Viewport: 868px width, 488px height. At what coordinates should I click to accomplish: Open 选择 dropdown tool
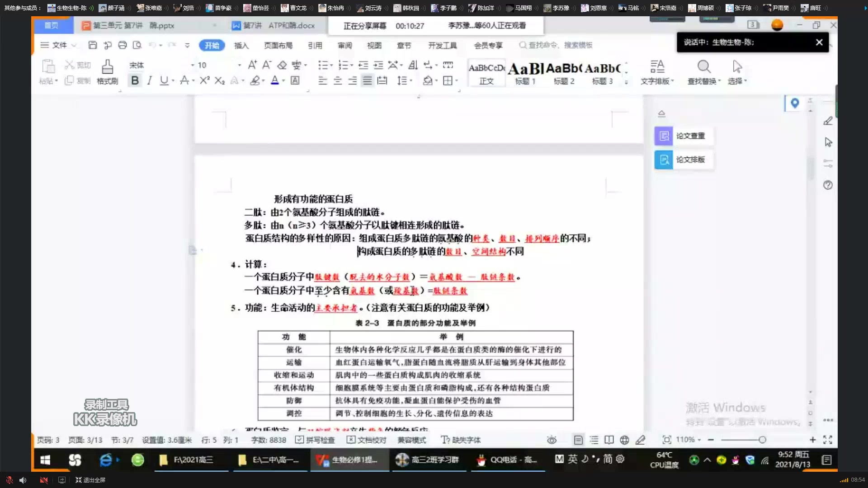(737, 72)
